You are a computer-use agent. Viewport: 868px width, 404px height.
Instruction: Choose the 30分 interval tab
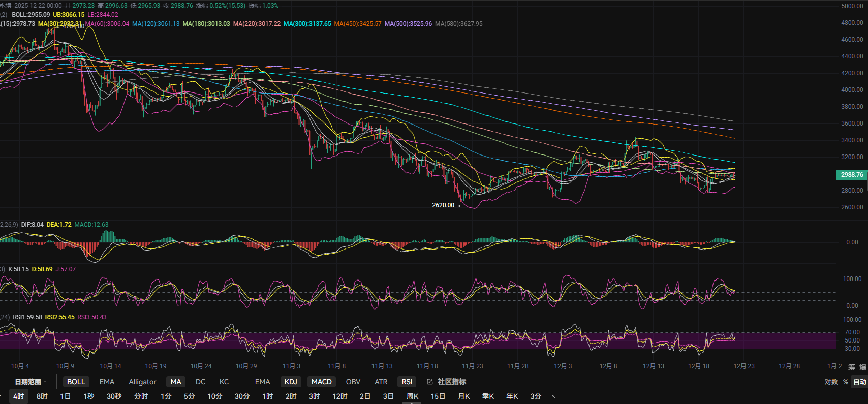[x=242, y=396]
